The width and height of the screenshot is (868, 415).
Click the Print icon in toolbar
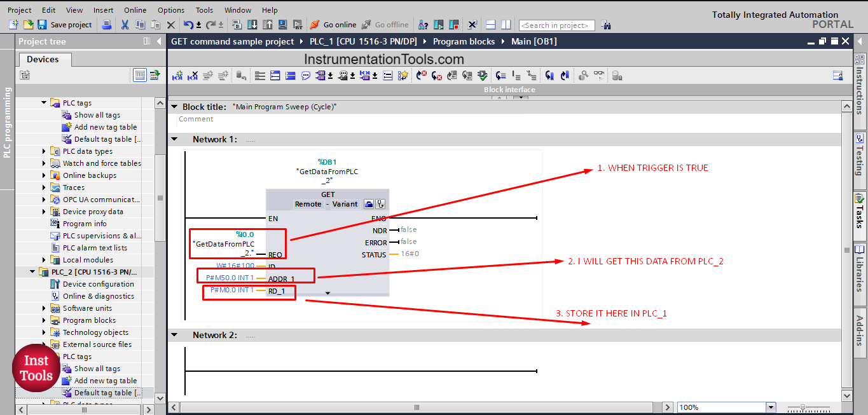pos(107,25)
